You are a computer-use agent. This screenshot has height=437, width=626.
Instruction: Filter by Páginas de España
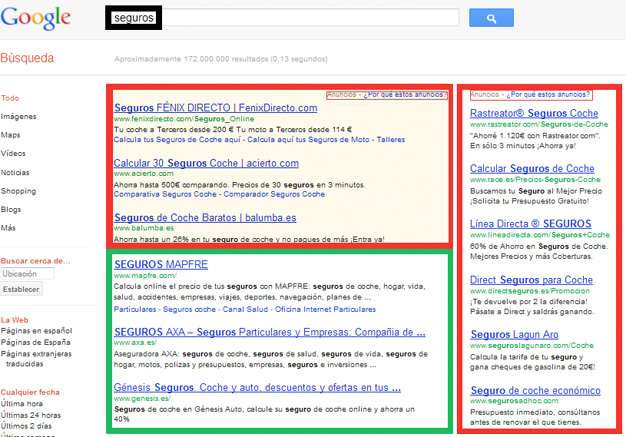pyautogui.click(x=36, y=342)
